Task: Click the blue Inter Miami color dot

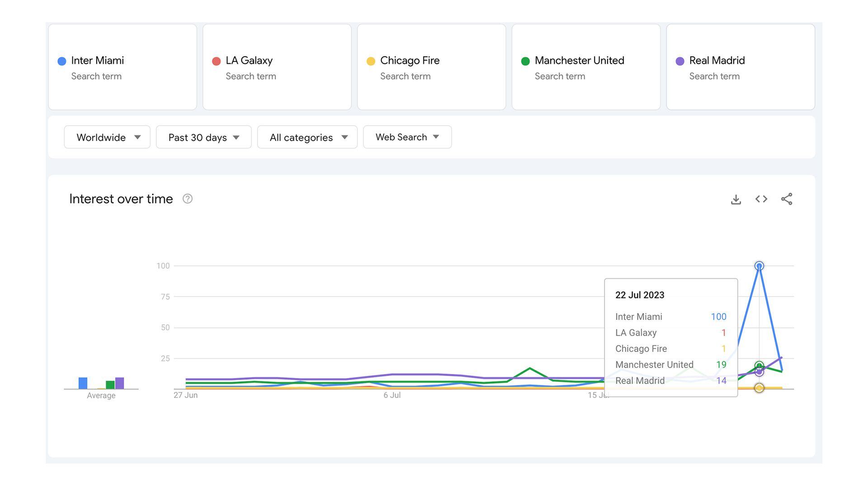Action: coord(62,61)
